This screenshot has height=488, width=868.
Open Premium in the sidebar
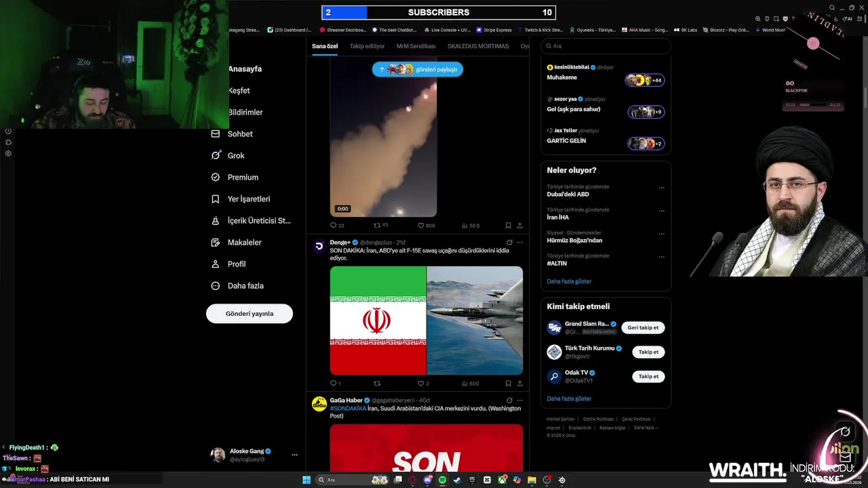[x=235, y=178]
